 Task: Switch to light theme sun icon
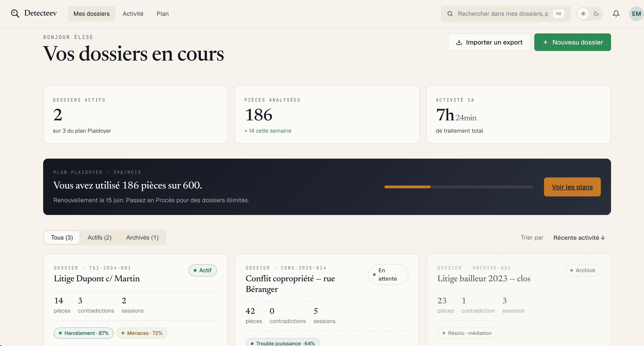[583, 14]
